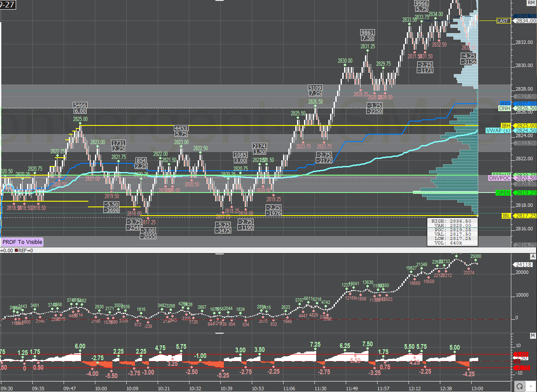Click the minus button beside the refresh icon

(532, 386)
